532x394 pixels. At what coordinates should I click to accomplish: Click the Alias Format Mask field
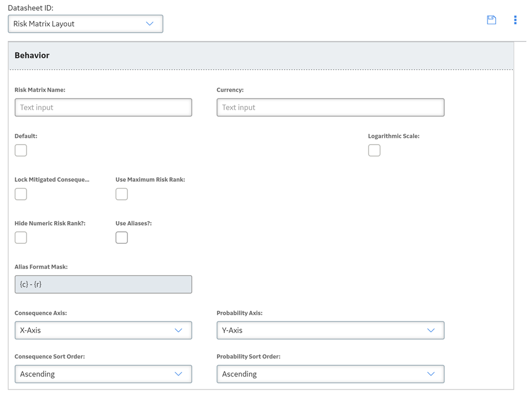click(103, 284)
